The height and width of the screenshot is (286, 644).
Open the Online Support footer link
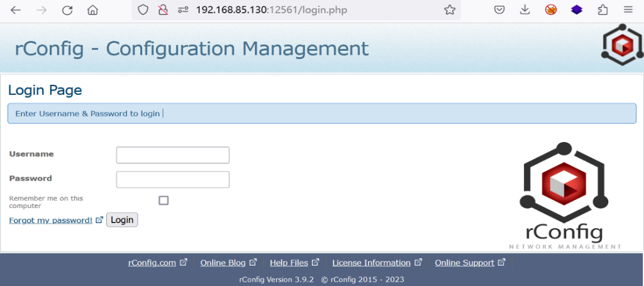(465, 263)
